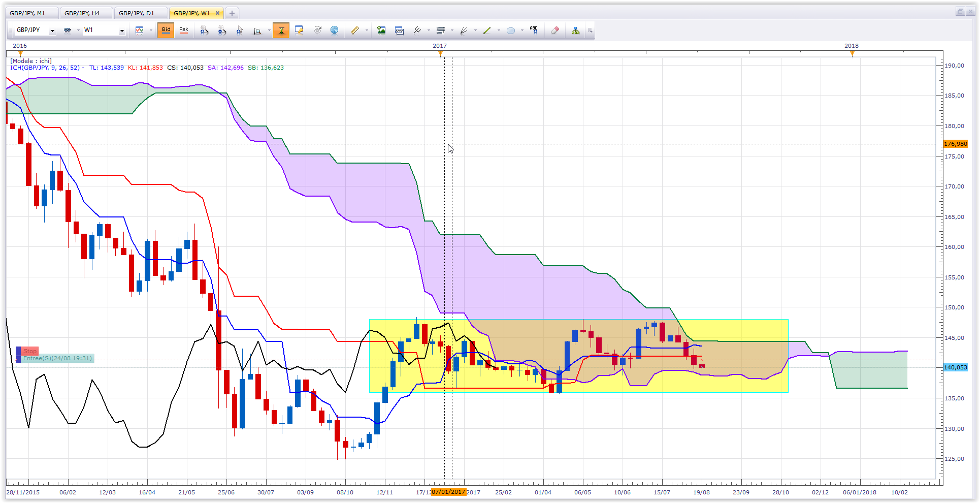Click the hierarchy tree icon

(x=575, y=30)
